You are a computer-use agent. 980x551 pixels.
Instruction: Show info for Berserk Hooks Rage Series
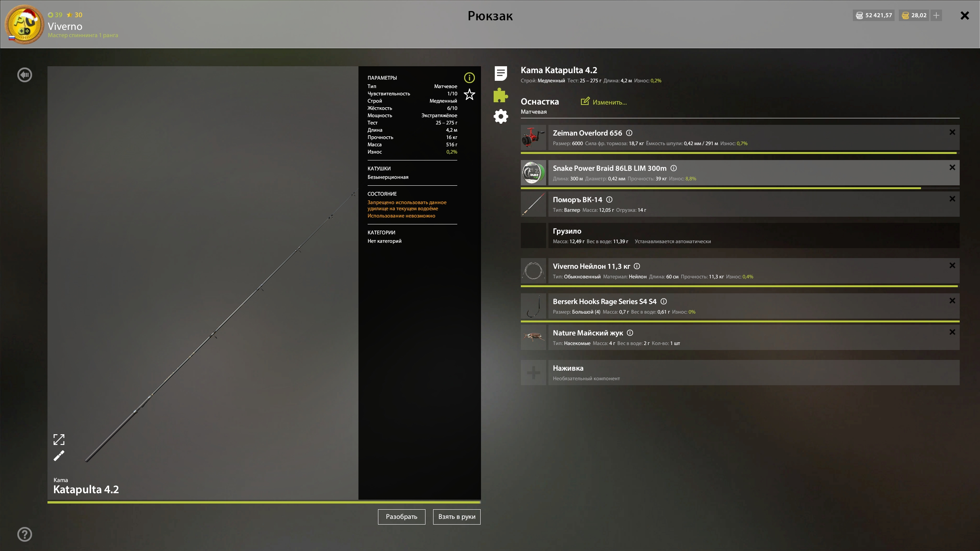[x=664, y=301]
